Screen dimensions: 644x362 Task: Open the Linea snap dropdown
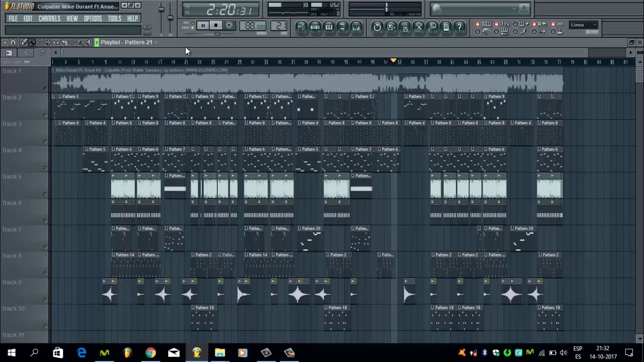[584, 25]
